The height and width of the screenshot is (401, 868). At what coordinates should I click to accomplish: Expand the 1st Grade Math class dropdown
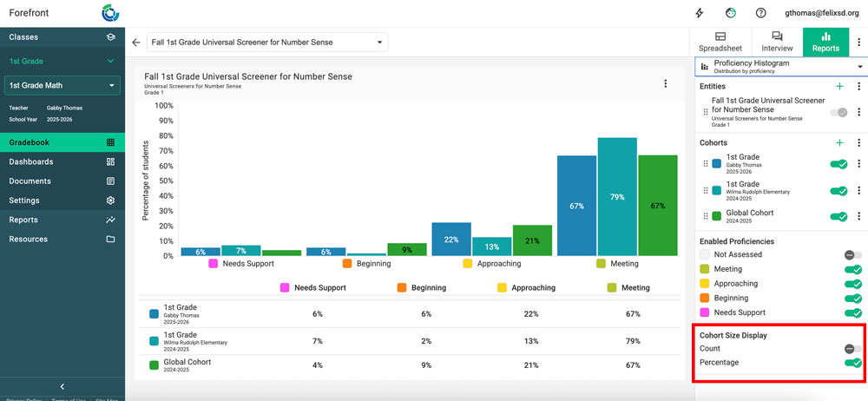pyautogui.click(x=62, y=85)
